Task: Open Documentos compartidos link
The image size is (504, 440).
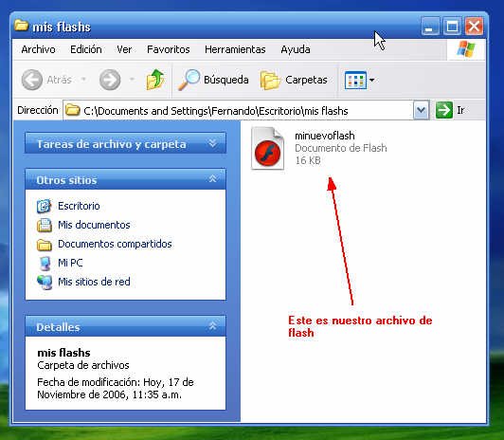Action: click(115, 244)
